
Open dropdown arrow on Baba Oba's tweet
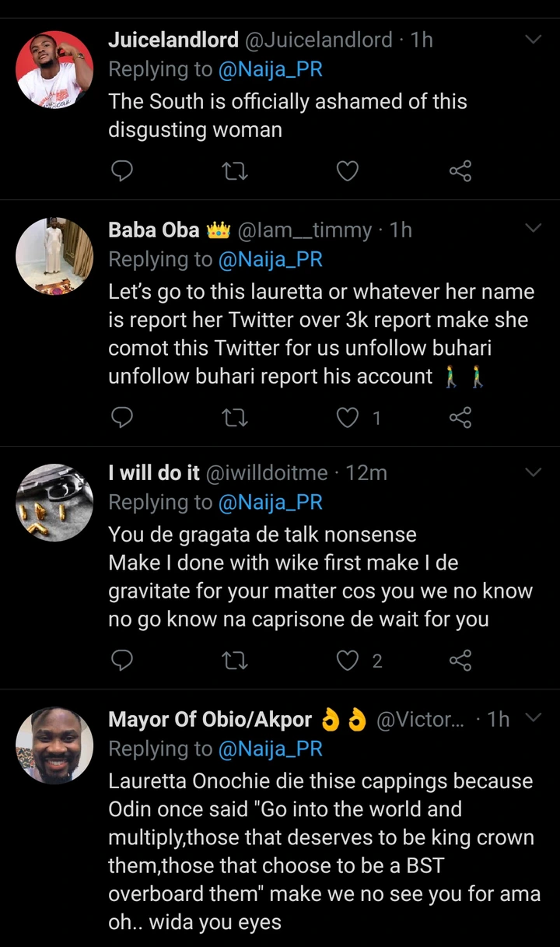534,229
